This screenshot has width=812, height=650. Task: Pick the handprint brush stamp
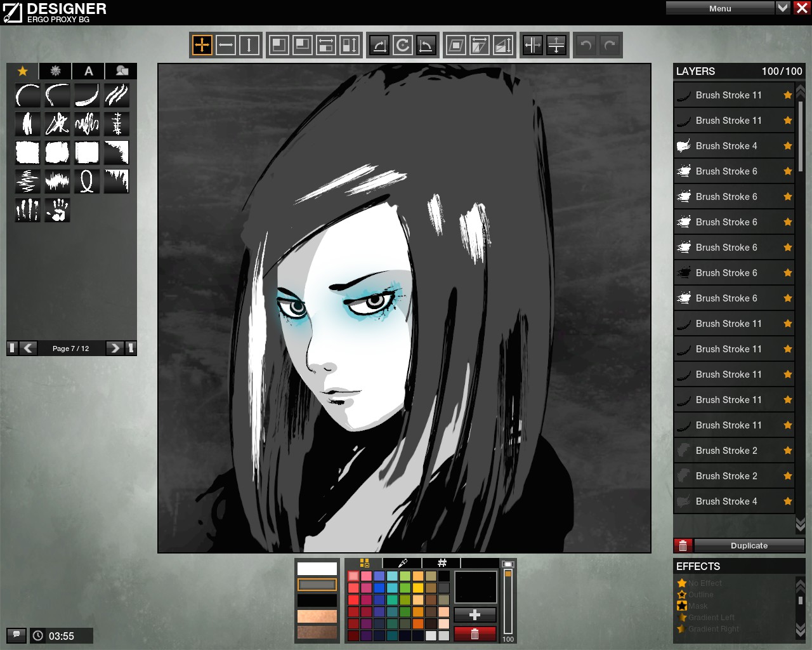pos(57,210)
